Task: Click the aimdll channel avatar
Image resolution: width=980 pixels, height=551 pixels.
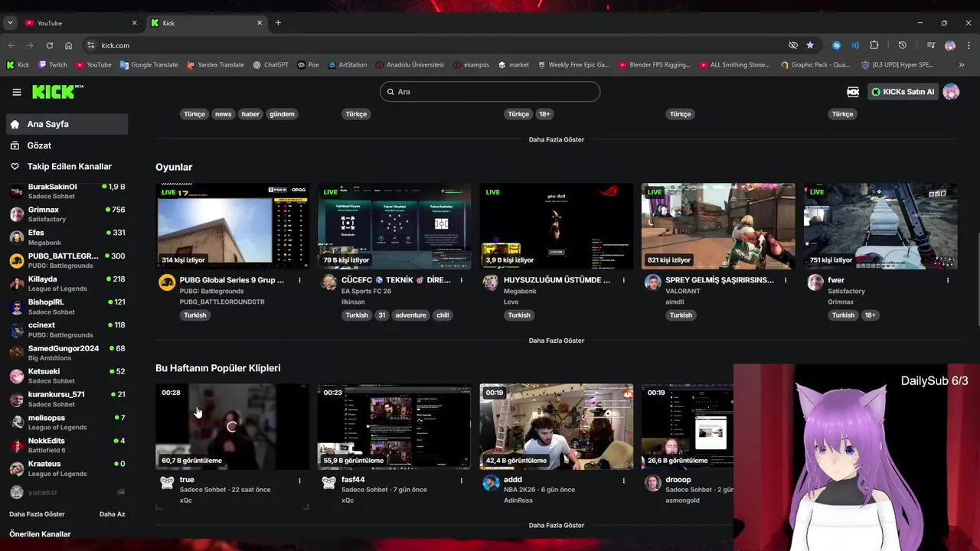Action: tap(653, 283)
